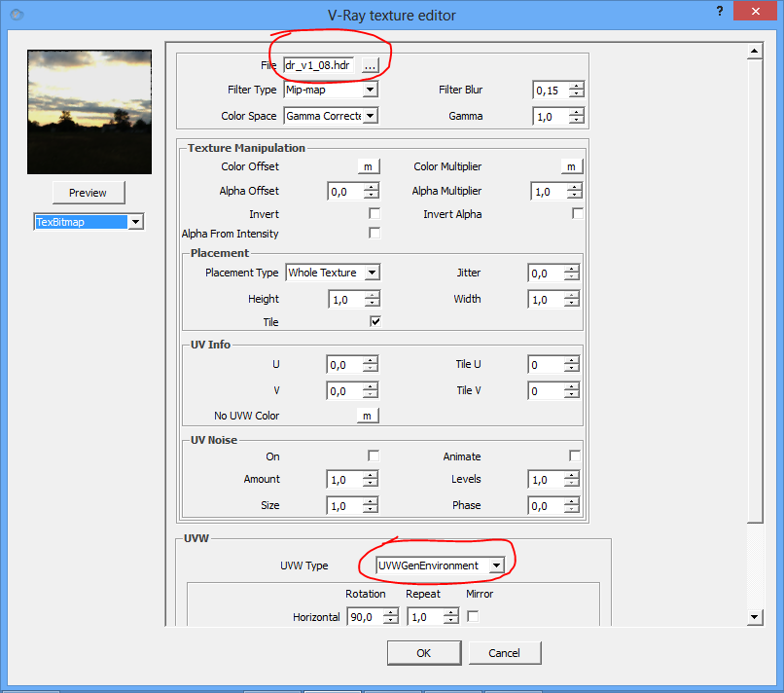Enable the Invert Alpha checkbox
784x693 pixels.
point(578,214)
